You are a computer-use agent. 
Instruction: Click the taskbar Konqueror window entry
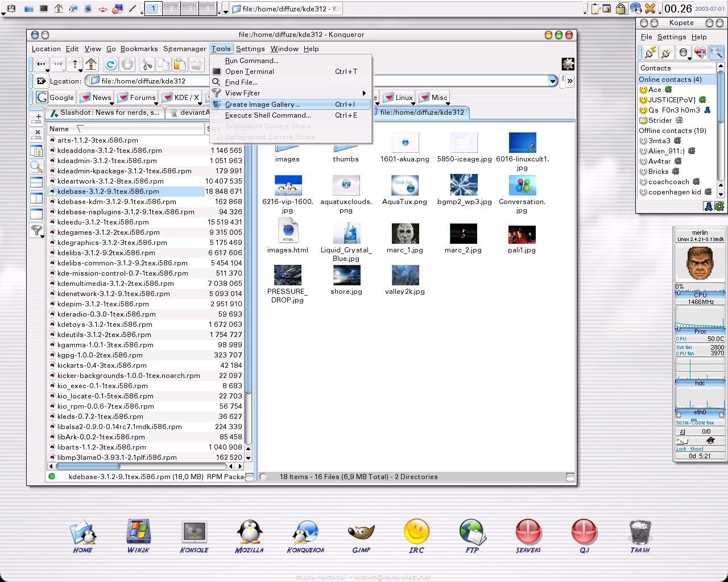(286, 9)
